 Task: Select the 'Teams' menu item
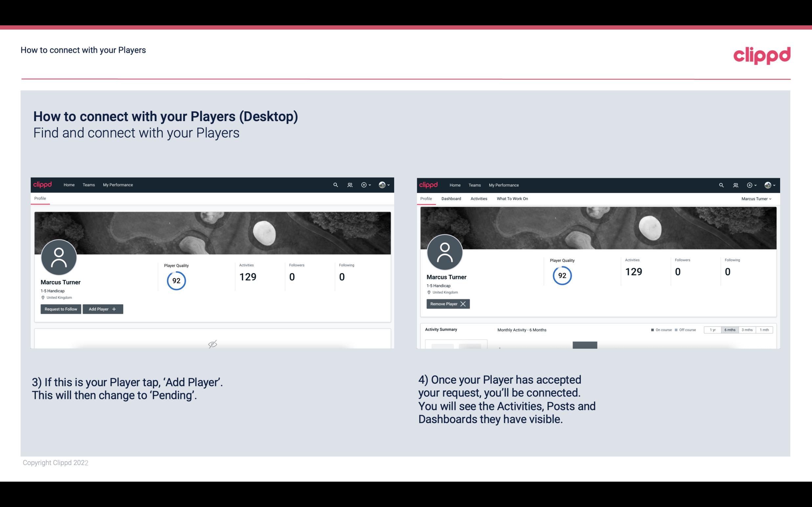pos(88,184)
